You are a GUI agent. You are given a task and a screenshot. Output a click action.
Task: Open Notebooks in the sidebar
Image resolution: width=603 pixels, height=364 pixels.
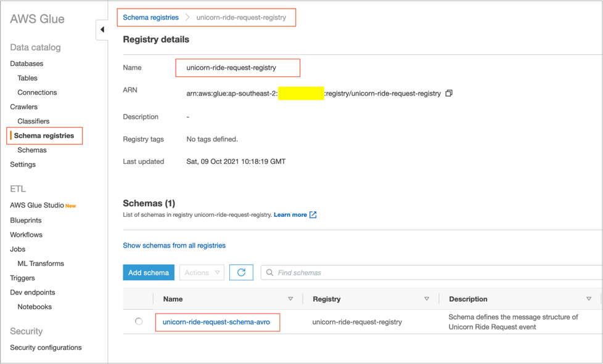tap(35, 307)
